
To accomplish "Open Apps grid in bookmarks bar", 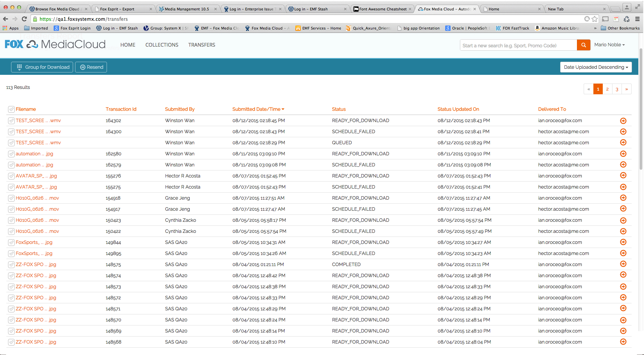I will click(11, 28).
